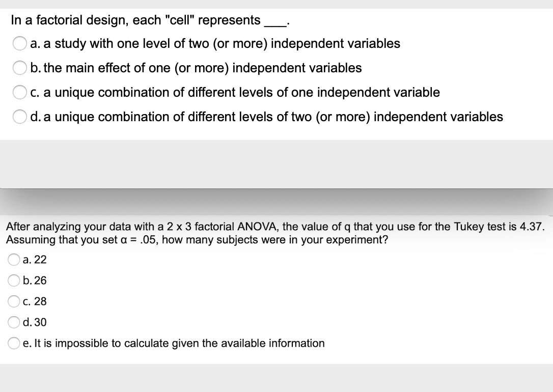Screen dimensions: 553x392
Task: Click the unselected circle for 28 subjects
Action: [13, 301]
